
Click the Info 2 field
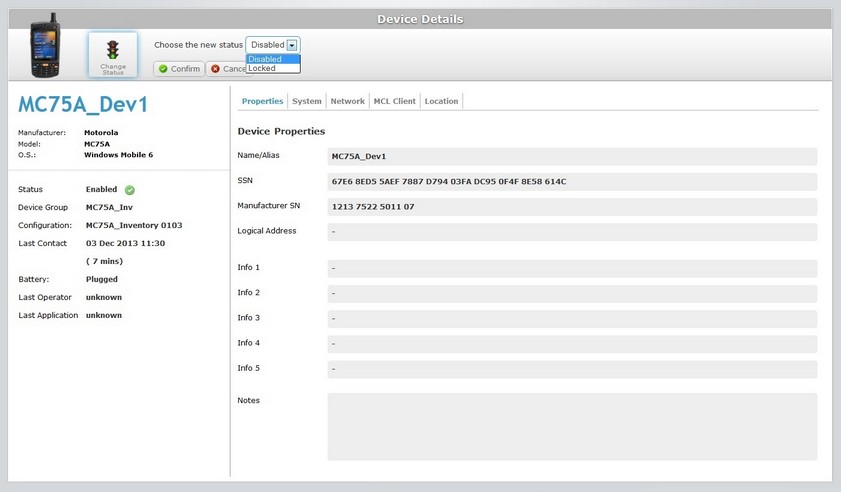572,294
